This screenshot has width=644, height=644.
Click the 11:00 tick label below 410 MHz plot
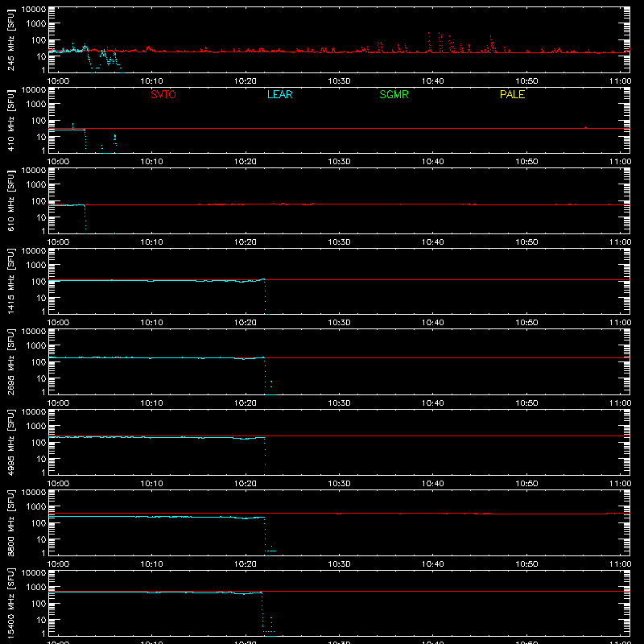[620, 162]
